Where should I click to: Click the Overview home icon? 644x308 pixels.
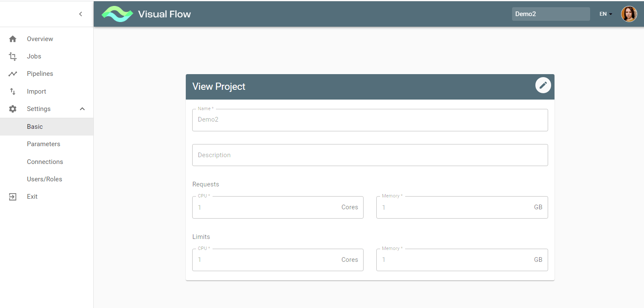click(13, 39)
